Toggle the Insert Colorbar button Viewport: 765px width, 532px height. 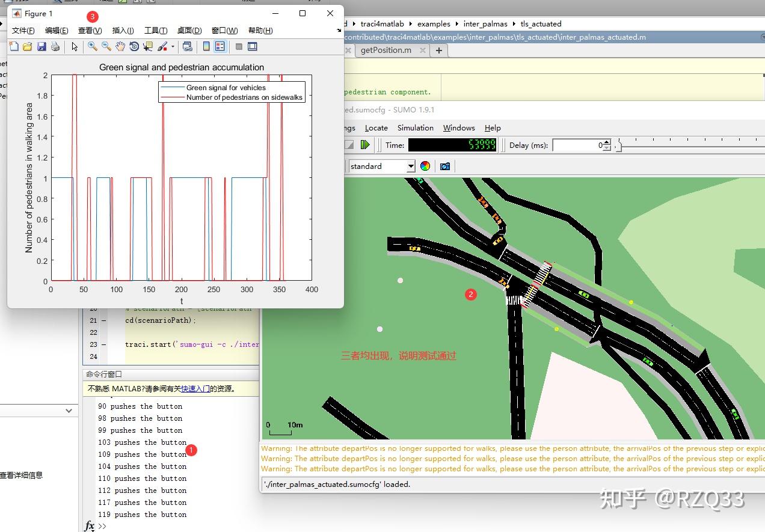[x=206, y=46]
